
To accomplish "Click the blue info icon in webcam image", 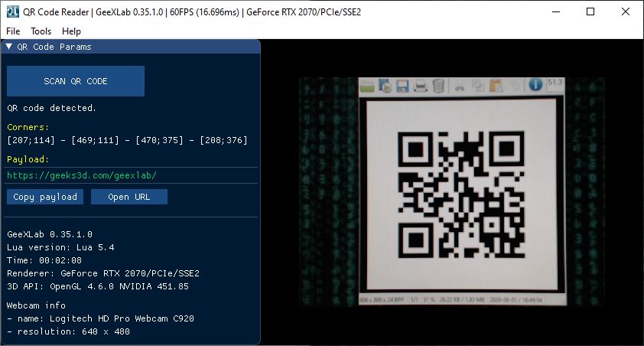I will click(535, 84).
